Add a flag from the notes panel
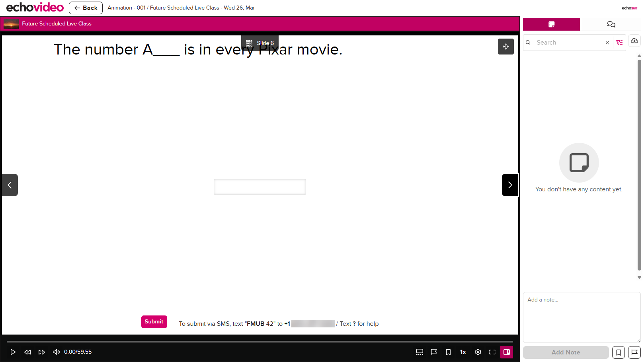 click(x=634, y=352)
